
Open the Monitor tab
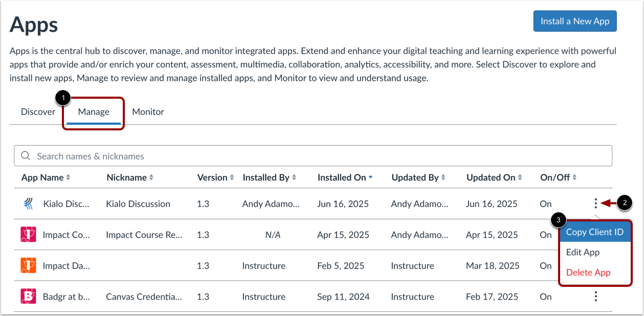[x=148, y=111]
